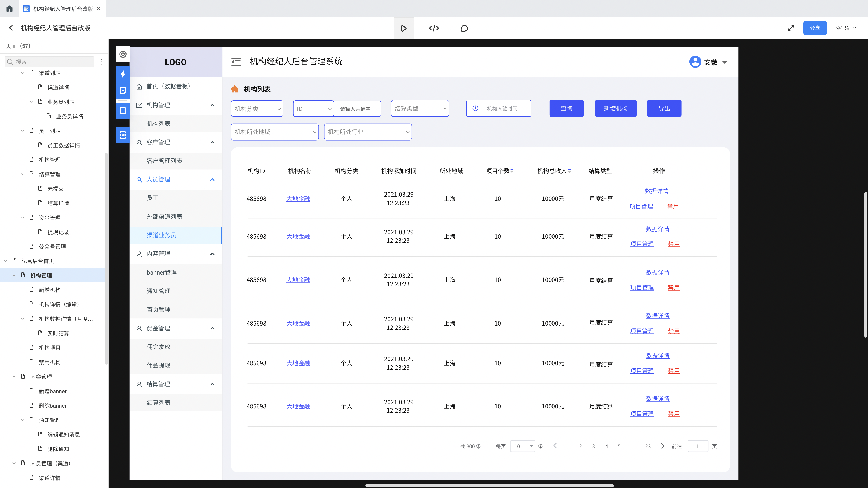Go to page 3 in pagination
Screen dimensions: 868x488
click(593, 446)
